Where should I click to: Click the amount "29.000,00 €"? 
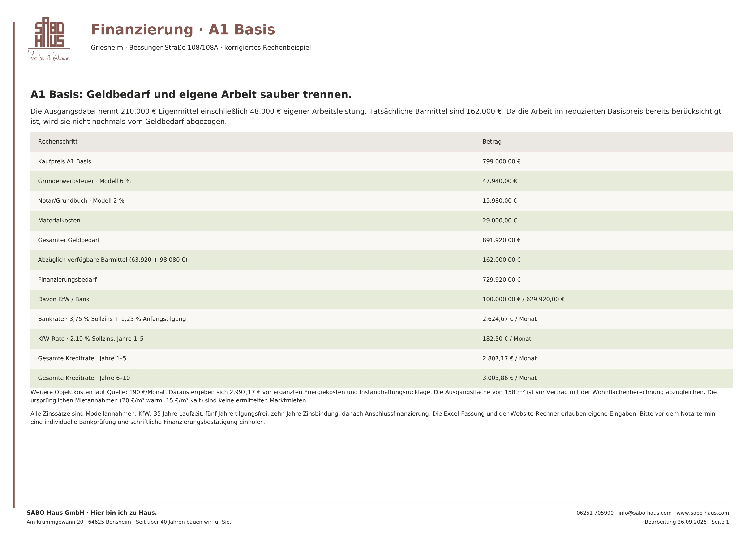(499, 220)
